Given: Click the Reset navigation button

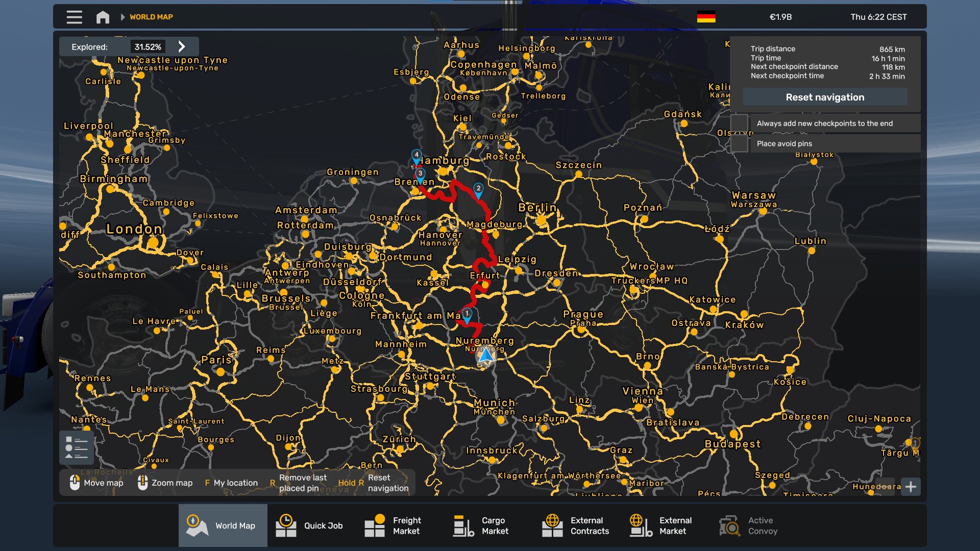Looking at the screenshot, I should click(825, 97).
